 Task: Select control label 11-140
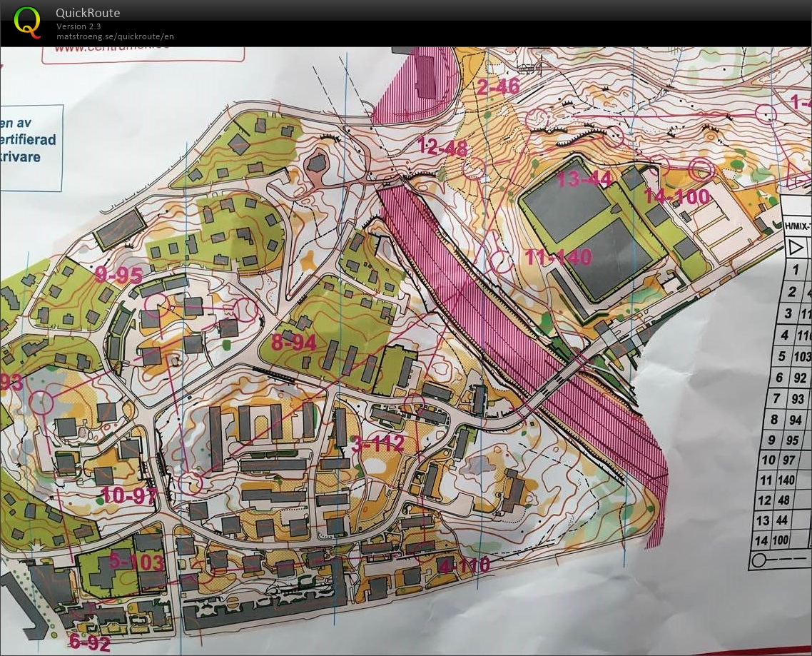(x=558, y=256)
